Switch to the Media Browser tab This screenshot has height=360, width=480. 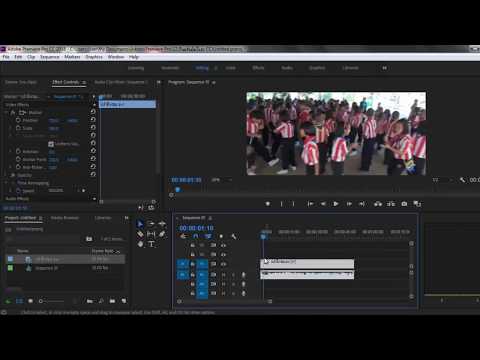pyautogui.click(x=65, y=218)
